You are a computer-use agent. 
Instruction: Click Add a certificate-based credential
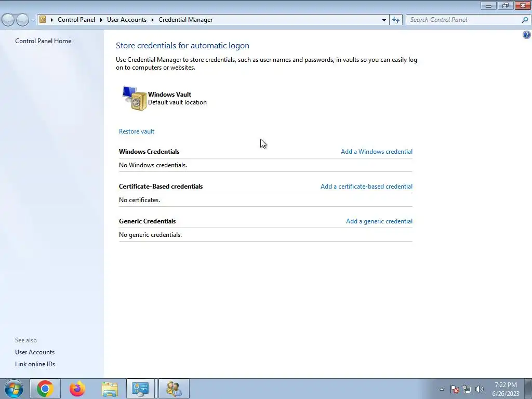pos(366,187)
